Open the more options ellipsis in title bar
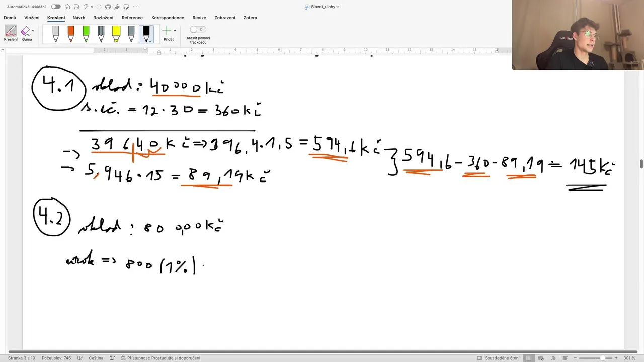Image resolution: width=644 pixels, height=362 pixels. tap(135, 7)
